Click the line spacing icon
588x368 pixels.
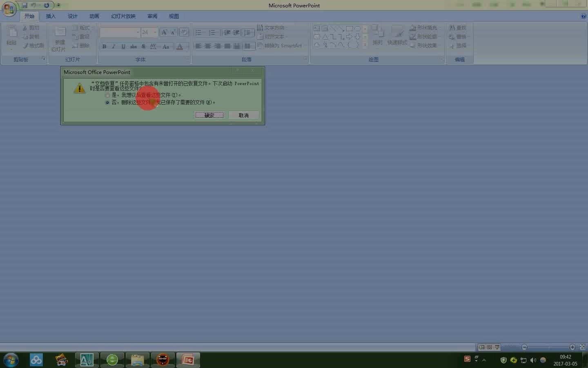click(248, 33)
